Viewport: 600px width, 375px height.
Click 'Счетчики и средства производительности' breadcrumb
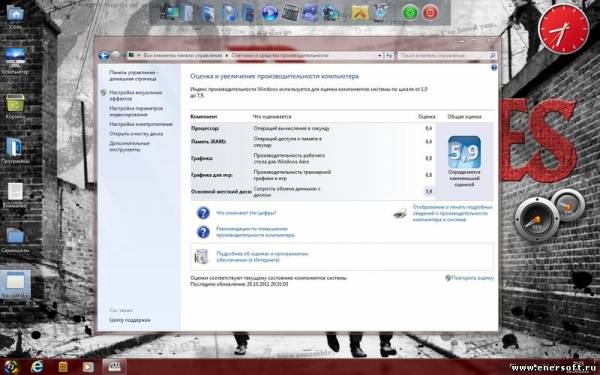click(x=280, y=55)
